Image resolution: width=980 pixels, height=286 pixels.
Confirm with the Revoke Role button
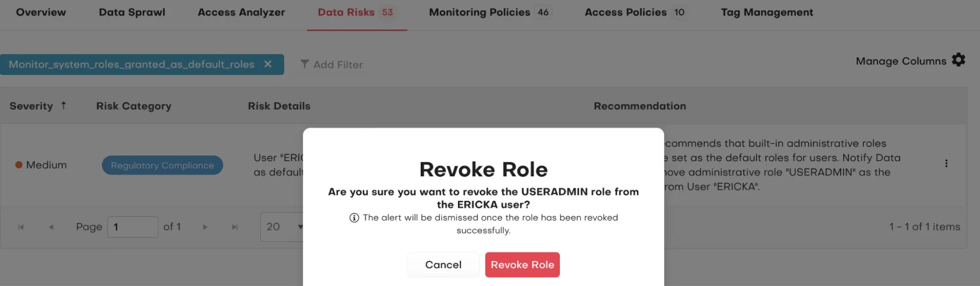click(x=522, y=264)
